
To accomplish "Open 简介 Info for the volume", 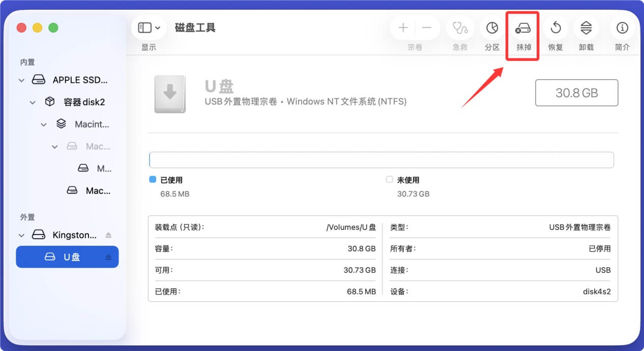I will click(622, 28).
